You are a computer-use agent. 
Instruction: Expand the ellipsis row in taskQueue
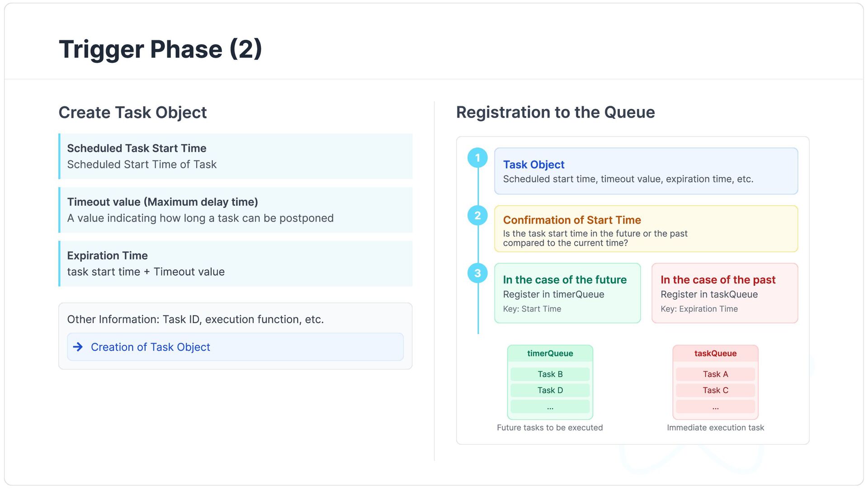tap(715, 406)
